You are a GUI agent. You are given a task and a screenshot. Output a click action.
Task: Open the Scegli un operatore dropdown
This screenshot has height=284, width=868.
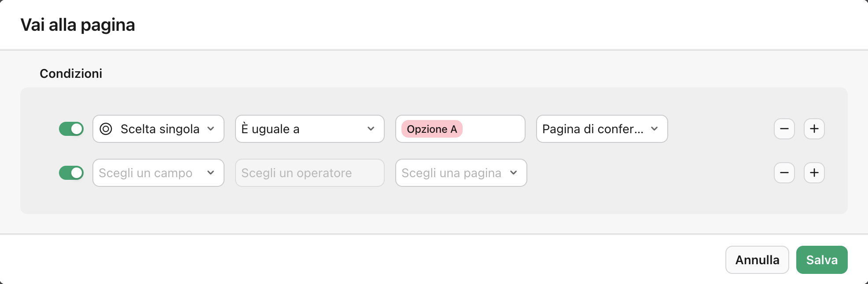[x=309, y=173]
